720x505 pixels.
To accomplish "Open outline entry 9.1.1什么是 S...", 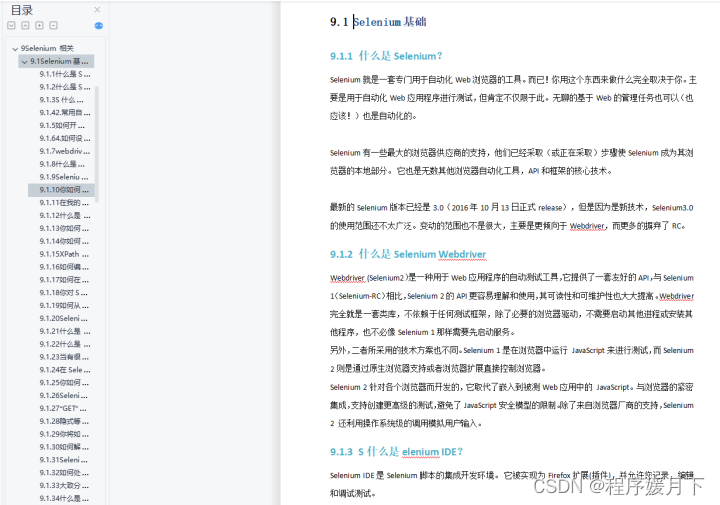I will pyautogui.click(x=65, y=74).
